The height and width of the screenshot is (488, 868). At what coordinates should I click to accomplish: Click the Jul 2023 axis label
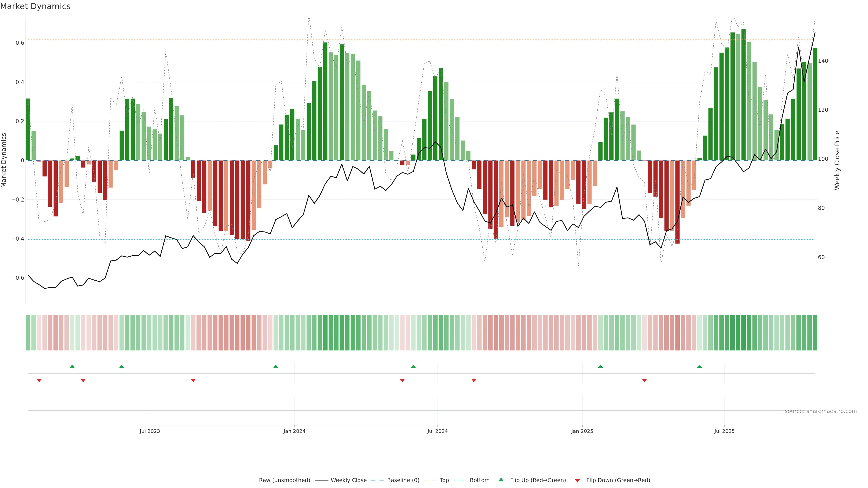[150, 431]
